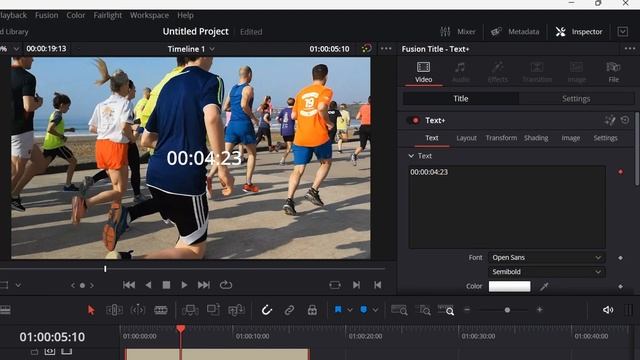Expand the panel with the top-right chevron box

click(622, 31)
